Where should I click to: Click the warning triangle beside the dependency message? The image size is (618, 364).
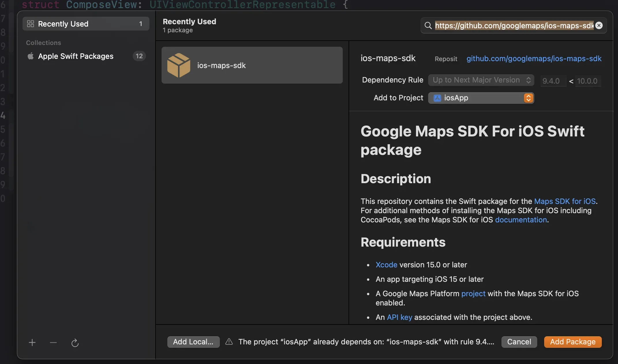[x=229, y=342]
